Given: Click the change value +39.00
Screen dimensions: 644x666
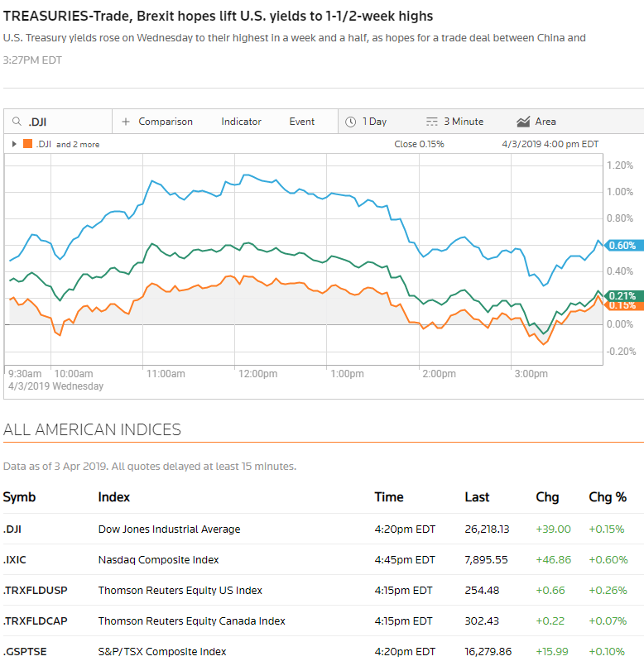Looking at the screenshot, I should tap(553, 529).
